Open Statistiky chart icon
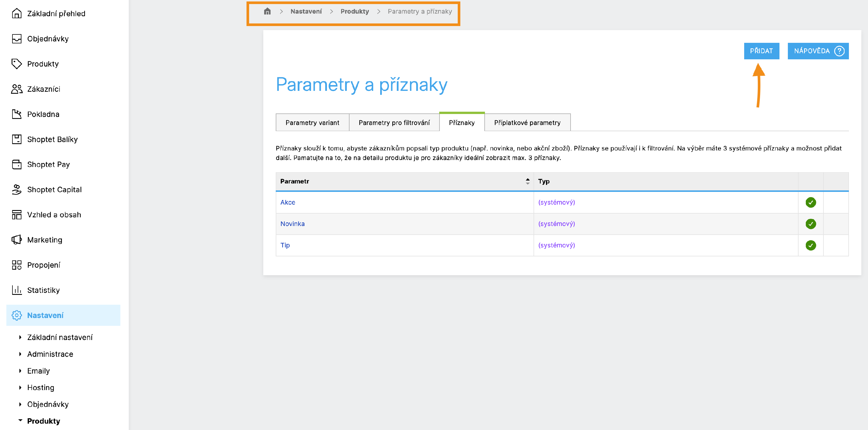This screenshot has width=868, height=430. click(16, 290)
